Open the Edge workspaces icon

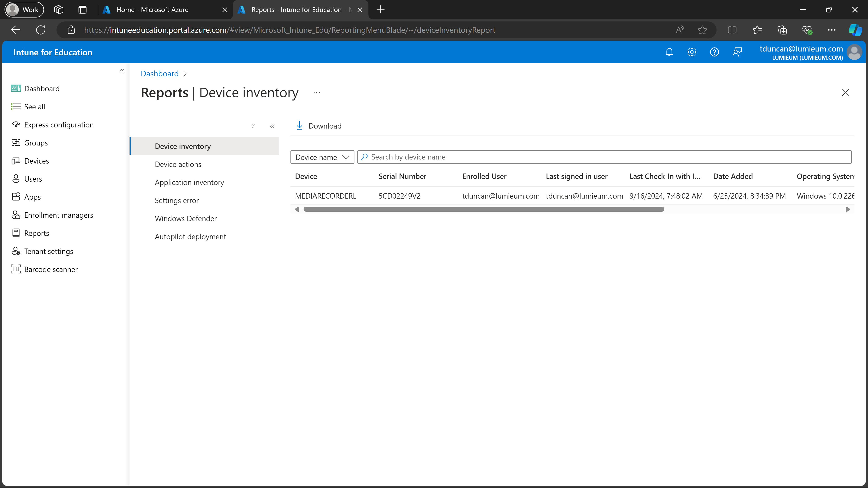[x=59, y=9]
